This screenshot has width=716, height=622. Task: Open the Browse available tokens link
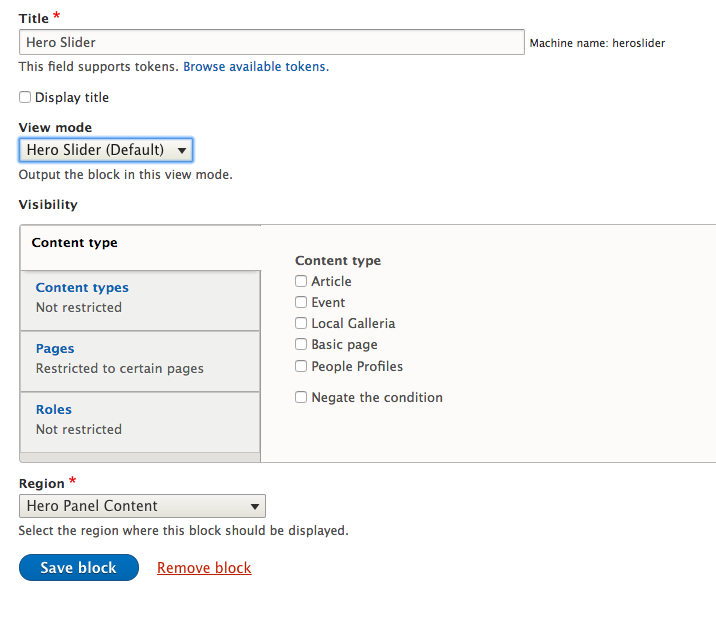coord(254,67)
